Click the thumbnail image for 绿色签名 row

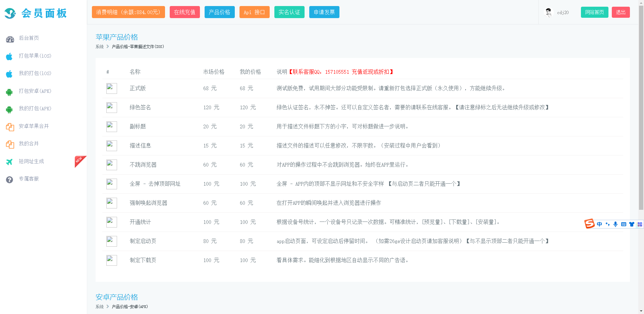[111, 107]
